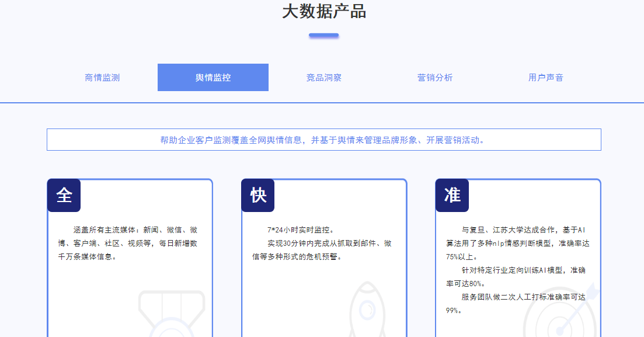Click the paragraph starting with 针对特定行业
Image resolution: width=644 pixels, height=337 pixels.
(516, 276)
